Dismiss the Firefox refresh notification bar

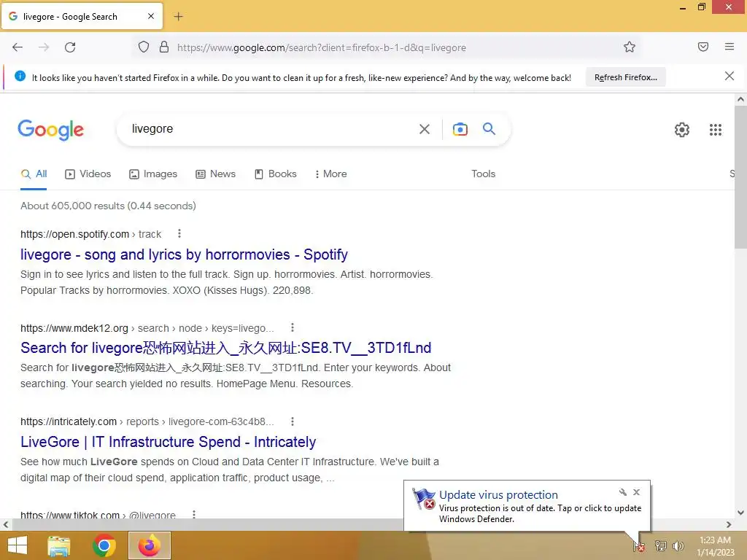click(x=729, y=76)
